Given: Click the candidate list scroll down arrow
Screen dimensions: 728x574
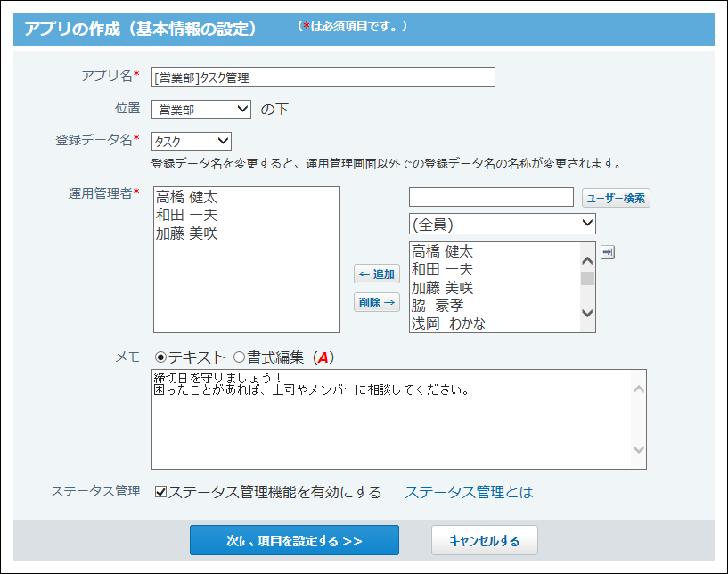Looking at the screenshot, I should click(x=587, y=313).
